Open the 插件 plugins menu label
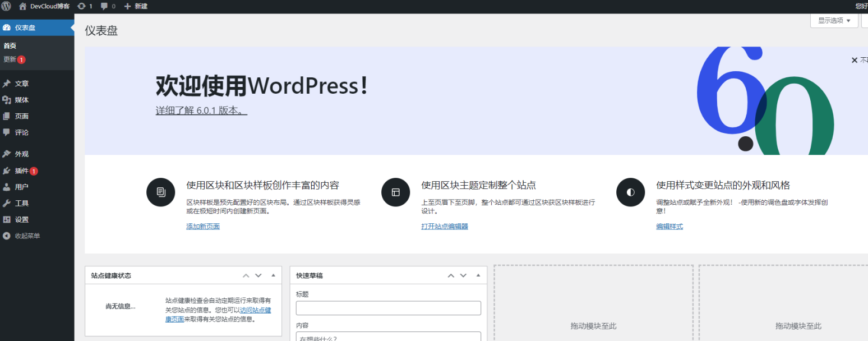This screenshot has height=341, width=868. tap(22, 171)
